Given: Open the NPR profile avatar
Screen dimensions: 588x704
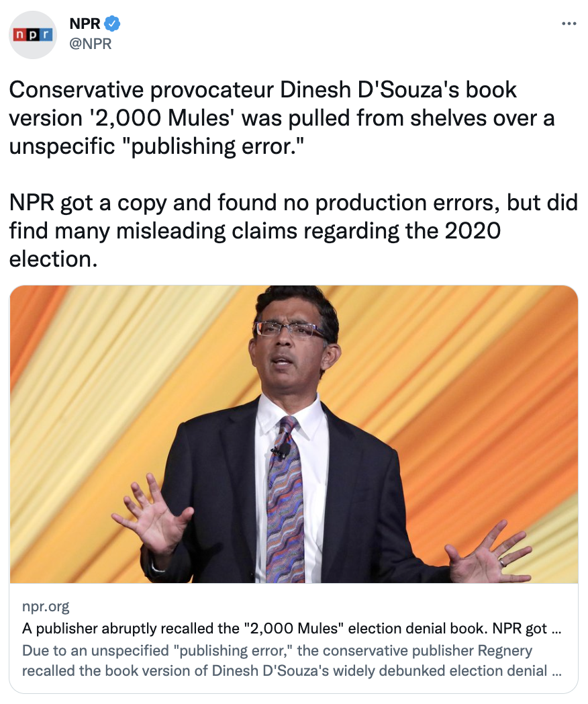Looking at the screenshot, I should [x=33, y=35].
